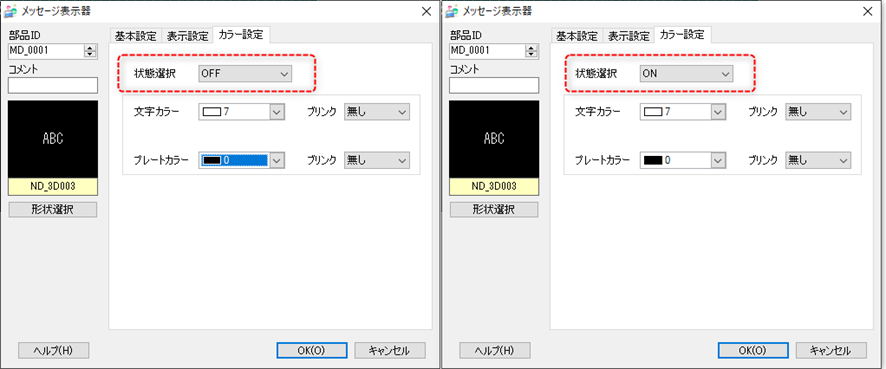Close the left メッセージ表示器 dialog
Screen dimensions: 886x369
427,12
